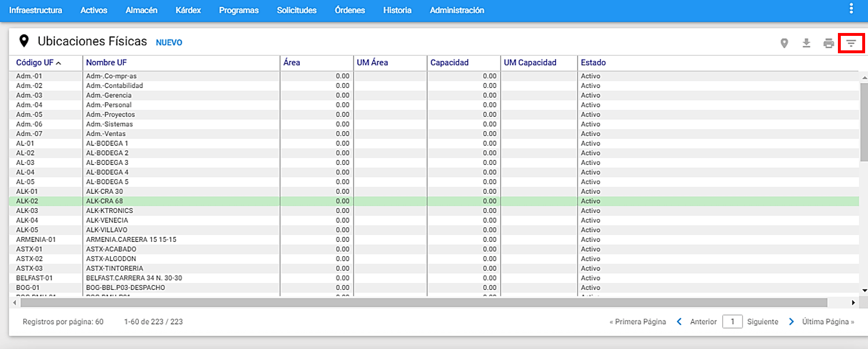Screen dimensions: 868x349
Task: Sort by Nombre UF column header
Action: click(106, 63)
